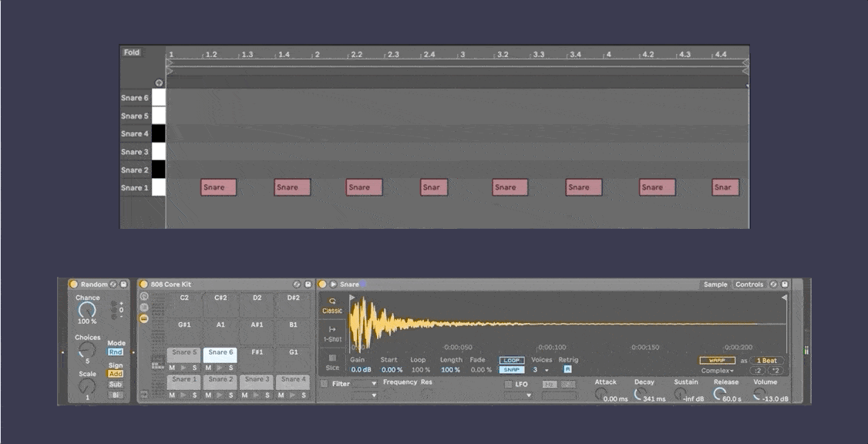Solo the Snare 6 pad
This screenshot has height=444, width=868.
click(230, 368)
